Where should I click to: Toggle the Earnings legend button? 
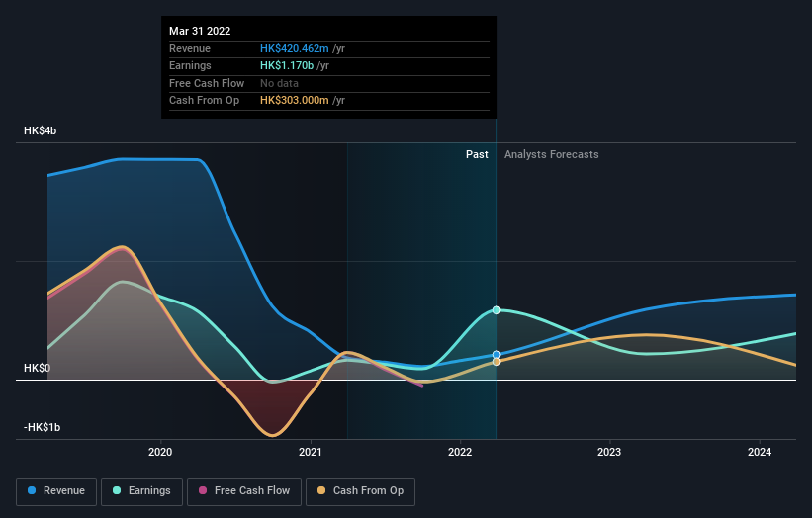141,491
